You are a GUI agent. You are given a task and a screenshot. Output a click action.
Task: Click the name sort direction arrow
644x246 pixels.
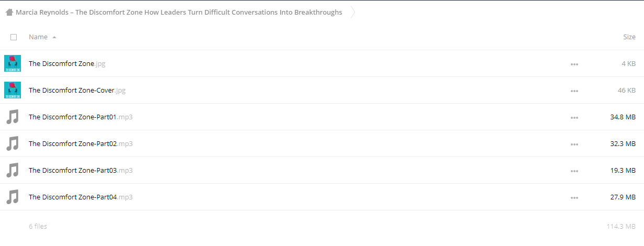pos(54,38)
